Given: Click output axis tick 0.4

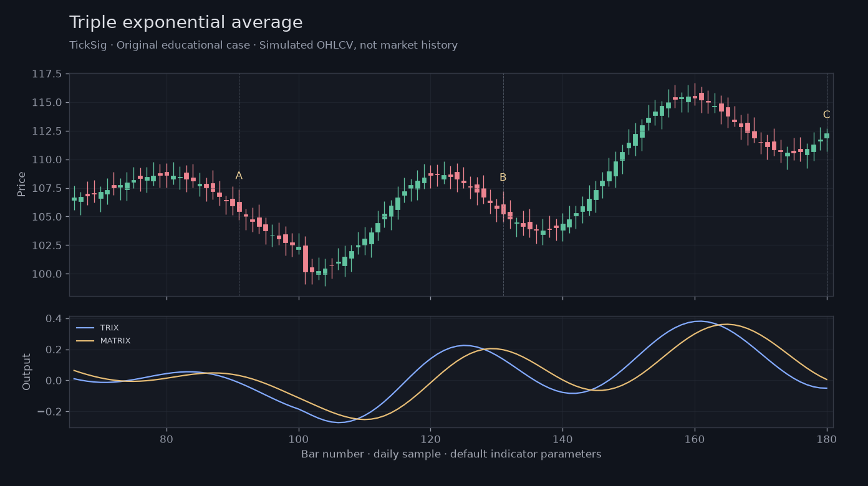Looking at the screenshot, I should coord(54,318).
